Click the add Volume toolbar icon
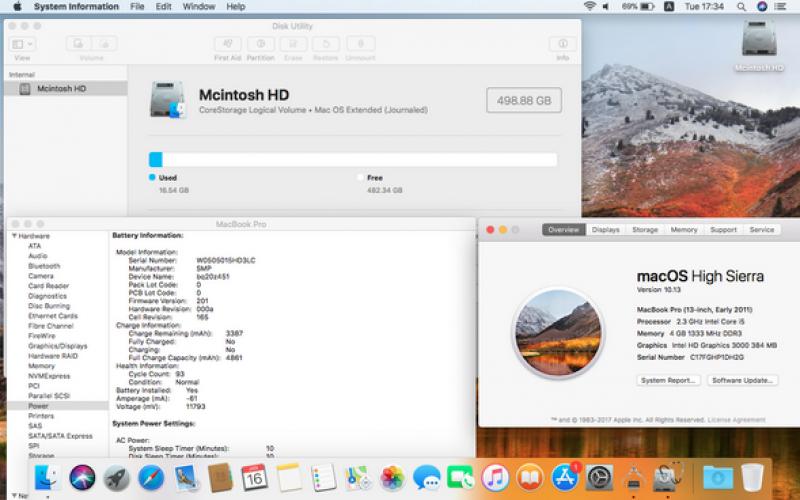Screen dimensions: 800x500 tap(79, 44)
